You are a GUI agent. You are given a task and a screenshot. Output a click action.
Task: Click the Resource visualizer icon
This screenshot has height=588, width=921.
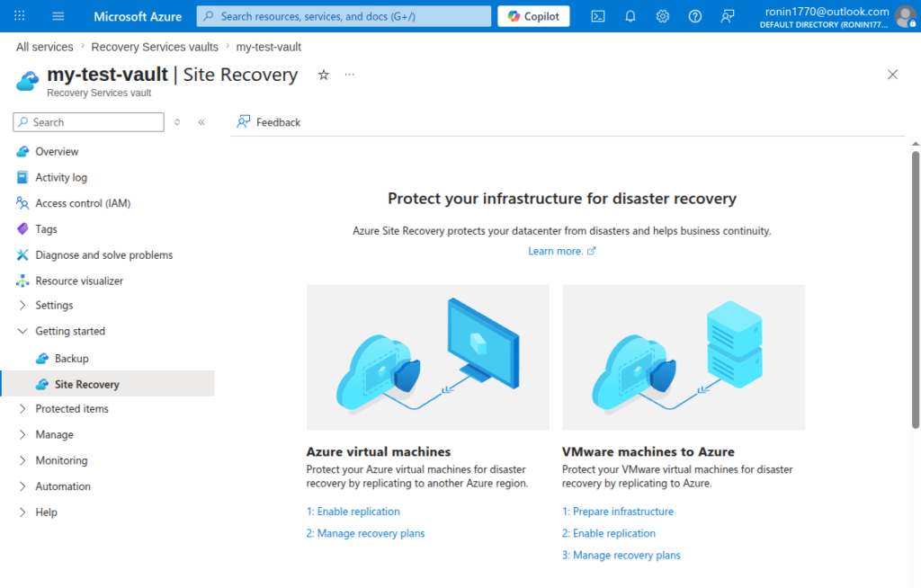(x=22, y=281)
